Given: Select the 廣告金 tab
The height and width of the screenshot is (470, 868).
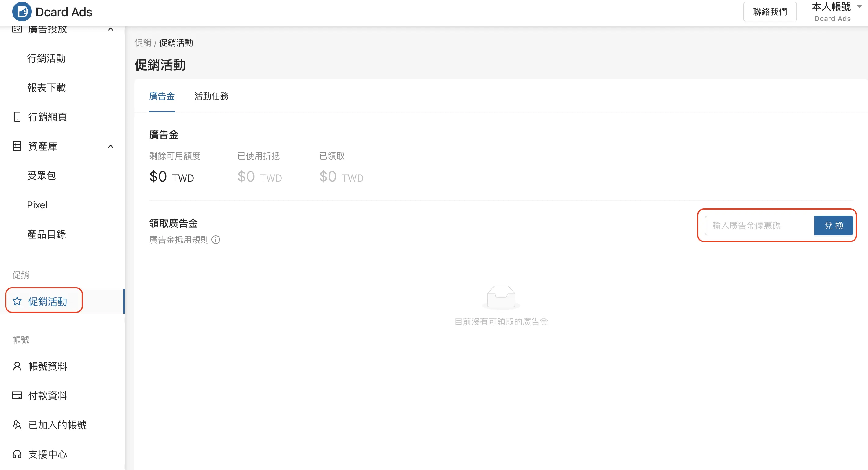Looking at the screenshot, I should click(x=162, y=96).
